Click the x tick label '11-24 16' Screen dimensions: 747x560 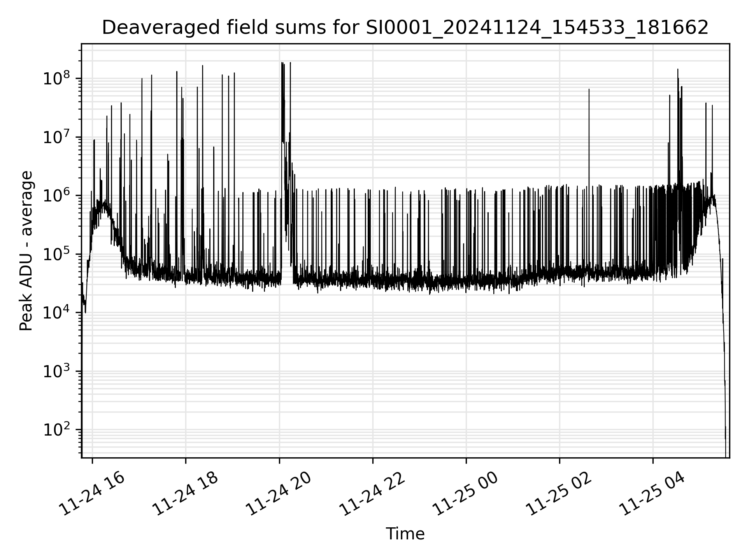(92, 493)
